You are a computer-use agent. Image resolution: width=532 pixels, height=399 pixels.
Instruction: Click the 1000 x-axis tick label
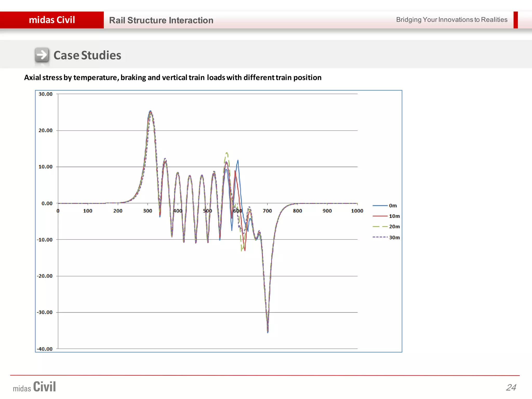[357, 211]
